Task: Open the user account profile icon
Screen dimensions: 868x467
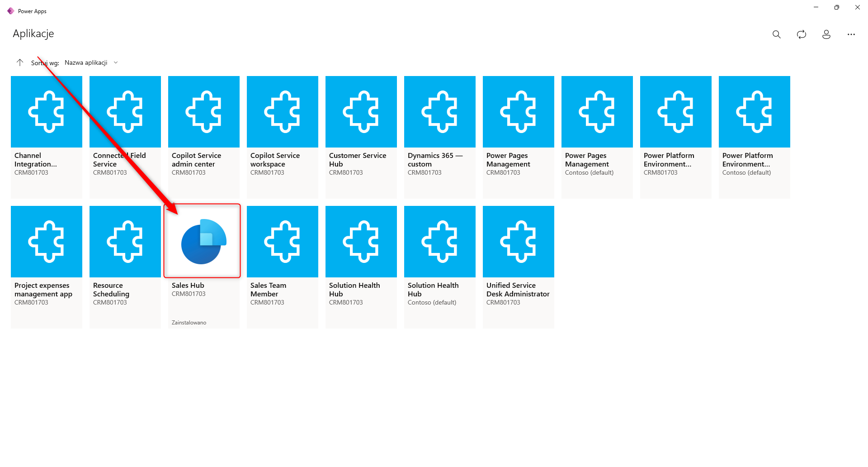Action: pos(826,34)
